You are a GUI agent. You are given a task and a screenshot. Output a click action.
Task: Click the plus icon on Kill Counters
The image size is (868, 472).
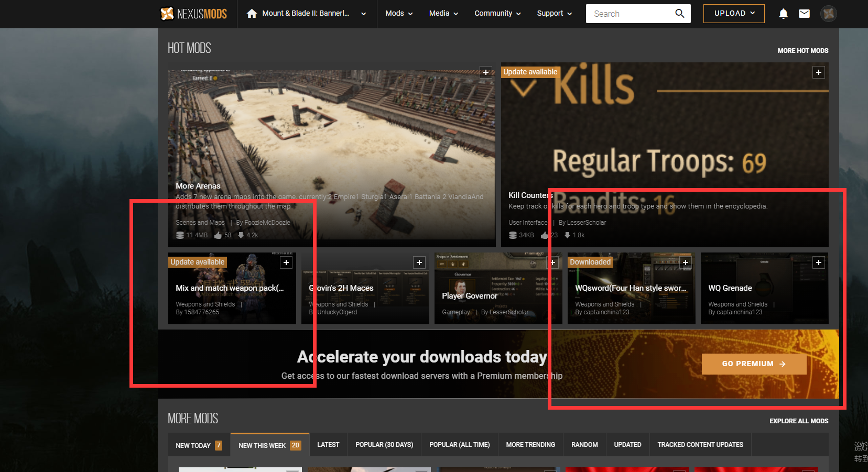[x=819, y=72]
